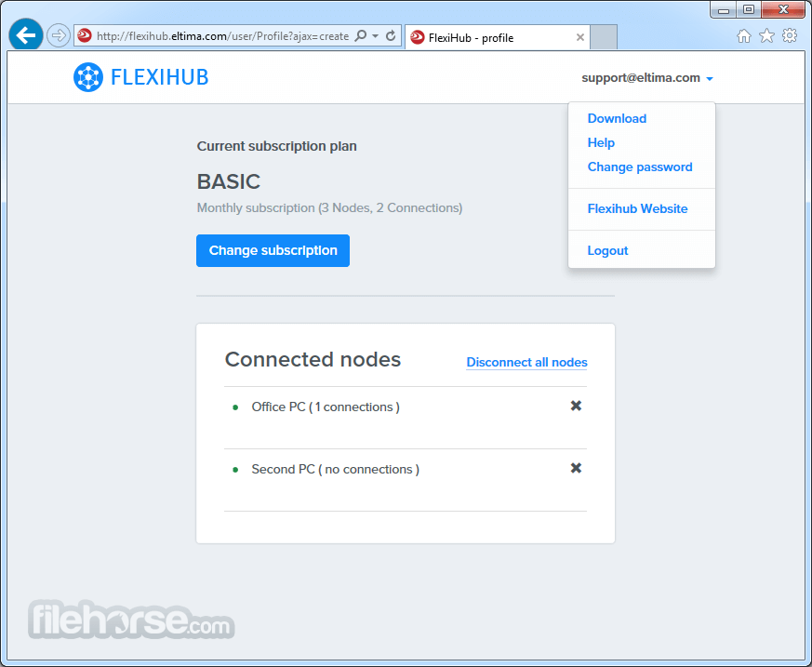
Task: Log out via the Logout entry
Action: tap(607, 250)
